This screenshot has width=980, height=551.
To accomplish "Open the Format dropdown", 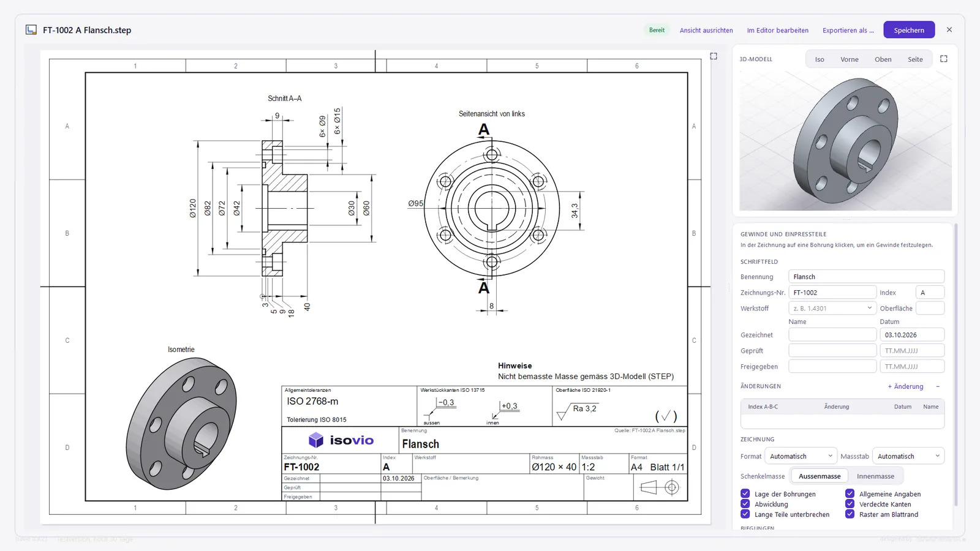I will (801, 456).
